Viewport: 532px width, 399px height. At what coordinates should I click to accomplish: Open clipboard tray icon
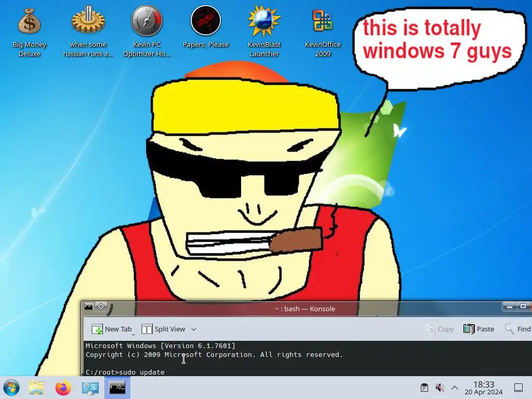[424, 388]
